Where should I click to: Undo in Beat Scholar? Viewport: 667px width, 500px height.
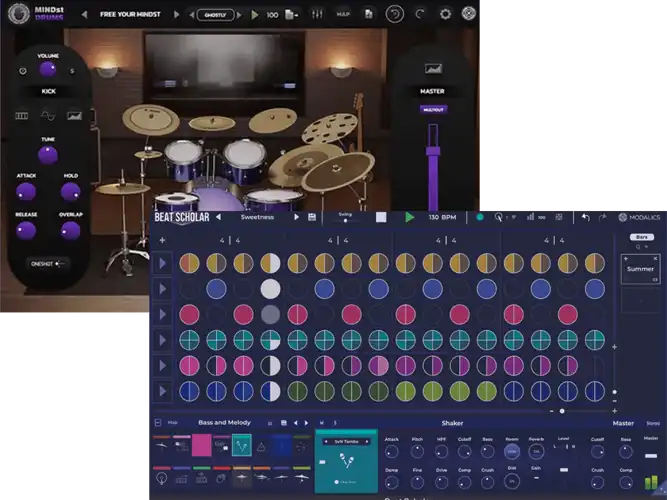click(x=586, y=217)
